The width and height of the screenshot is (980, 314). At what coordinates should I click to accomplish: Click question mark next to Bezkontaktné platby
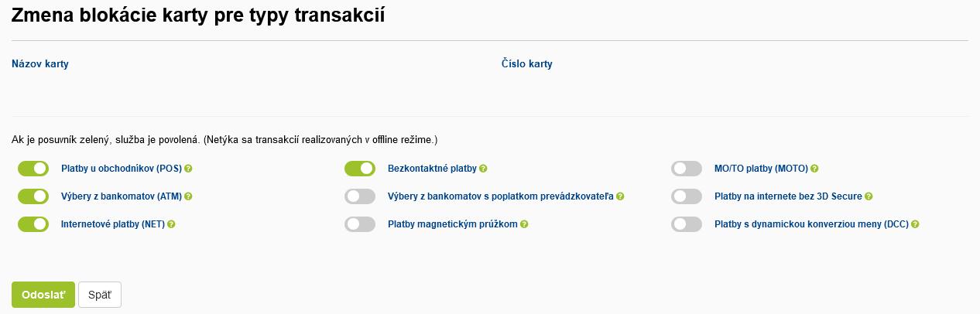coord(484,169)
